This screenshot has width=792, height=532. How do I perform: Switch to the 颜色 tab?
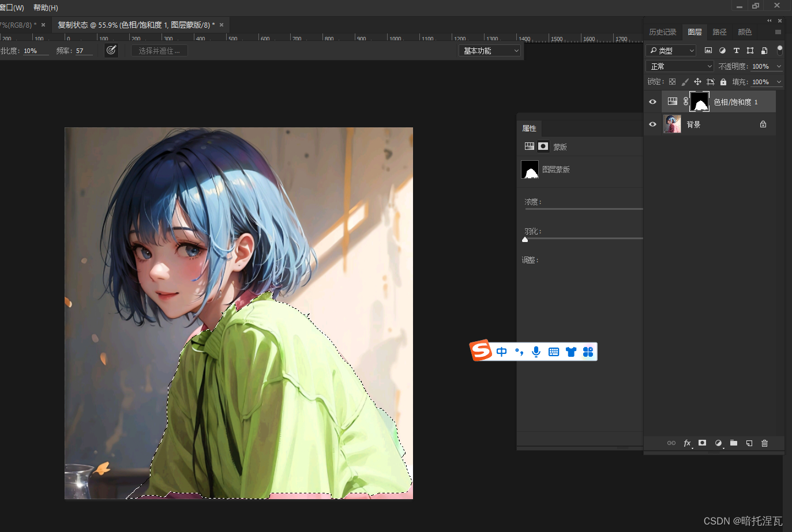pyautogui.click(x=745, y=32)
